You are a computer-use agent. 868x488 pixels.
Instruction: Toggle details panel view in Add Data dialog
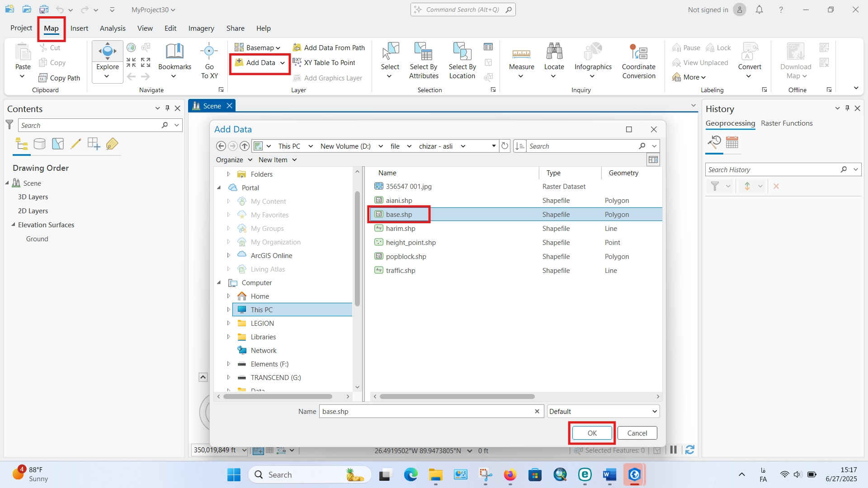tap(653, 160)
